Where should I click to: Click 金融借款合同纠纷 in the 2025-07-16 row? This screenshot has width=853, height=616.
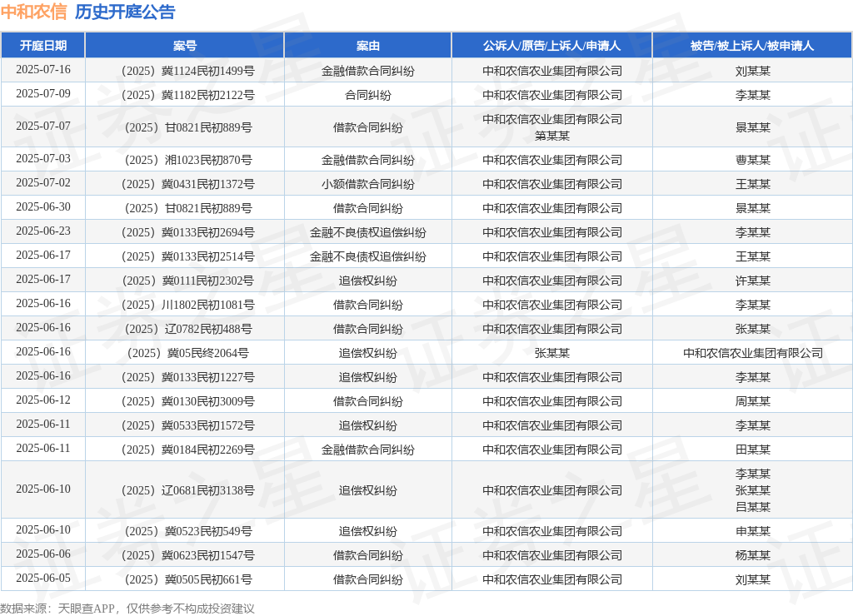pyautogui.click(x=367, y=72)
